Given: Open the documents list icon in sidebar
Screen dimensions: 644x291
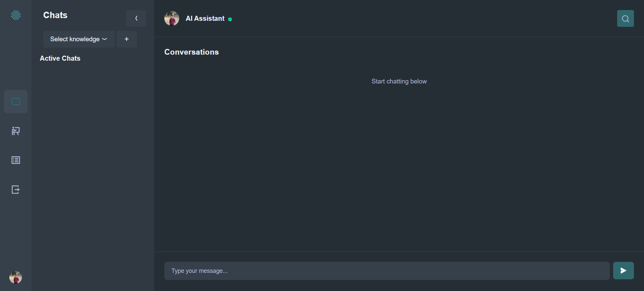Looking at the screenshot, I should tap(16, 160).
